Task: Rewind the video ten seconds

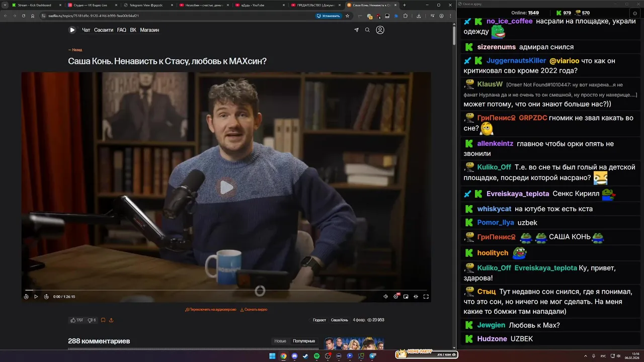Action: (26, 297)
